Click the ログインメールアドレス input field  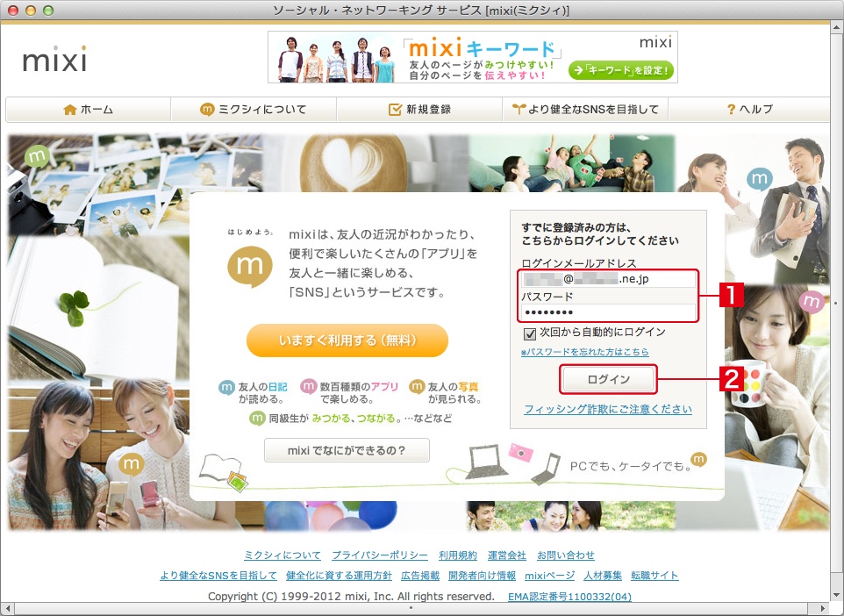[x=608, y=279]
